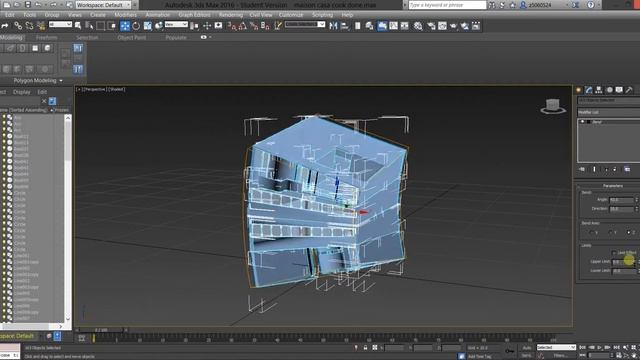The width and height of the screenshot is (640, 360).
Task: Open the Graph Editors menu
Action: [x=195, y=15]
